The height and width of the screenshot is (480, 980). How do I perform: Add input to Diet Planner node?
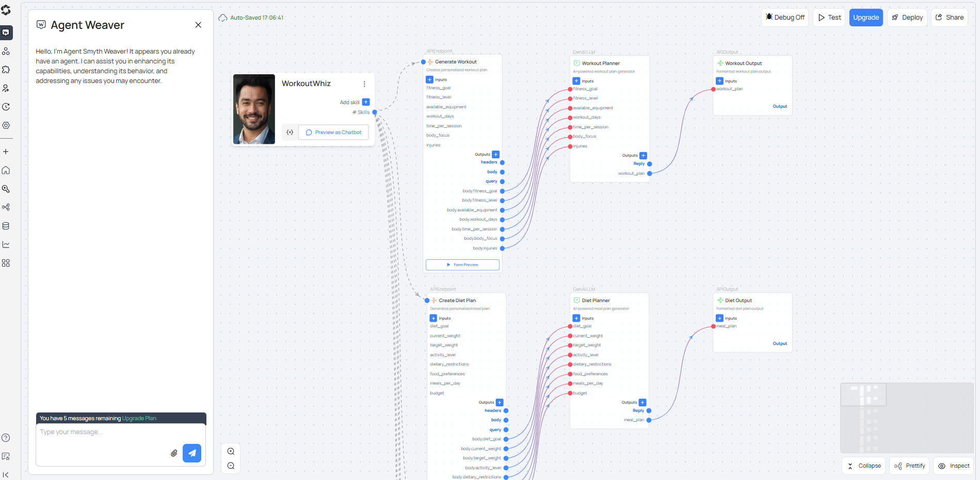tap(576, 319)
